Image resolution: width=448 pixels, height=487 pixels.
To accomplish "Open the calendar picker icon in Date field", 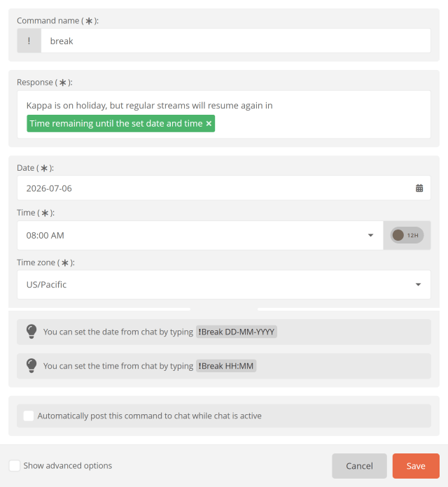I will (x=419, y=188).
